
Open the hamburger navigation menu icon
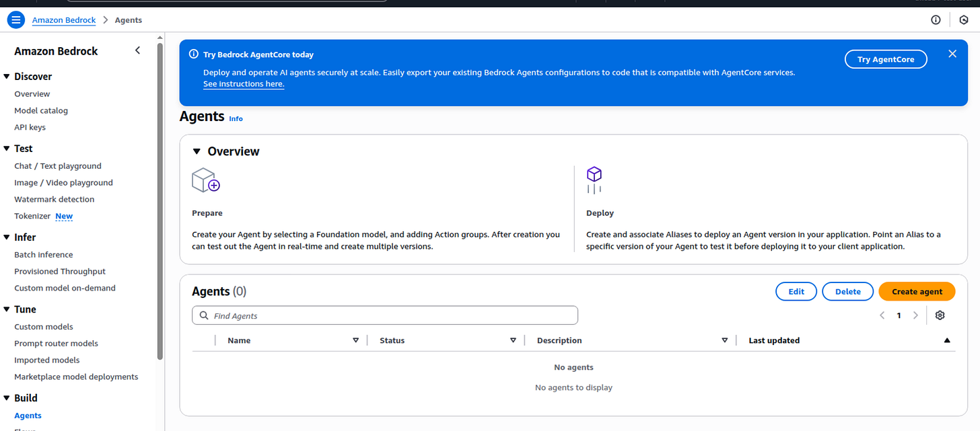[15, 20]
